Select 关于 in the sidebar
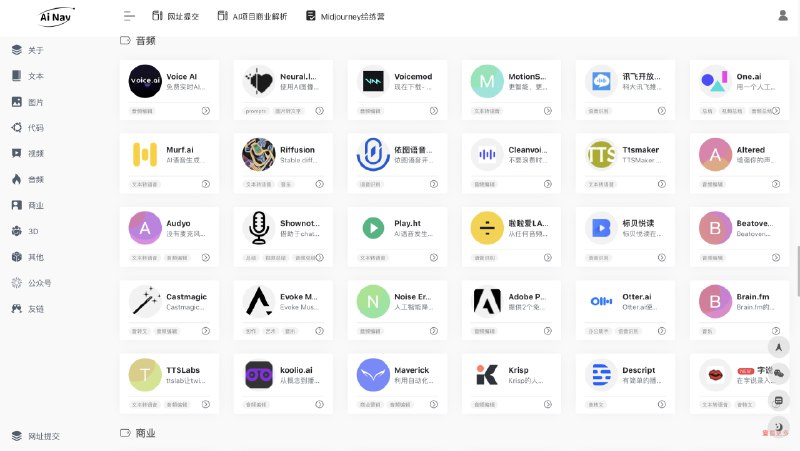The width and height of the screenshot is (800, 451). pyautogui.click(x=36, y=50)
